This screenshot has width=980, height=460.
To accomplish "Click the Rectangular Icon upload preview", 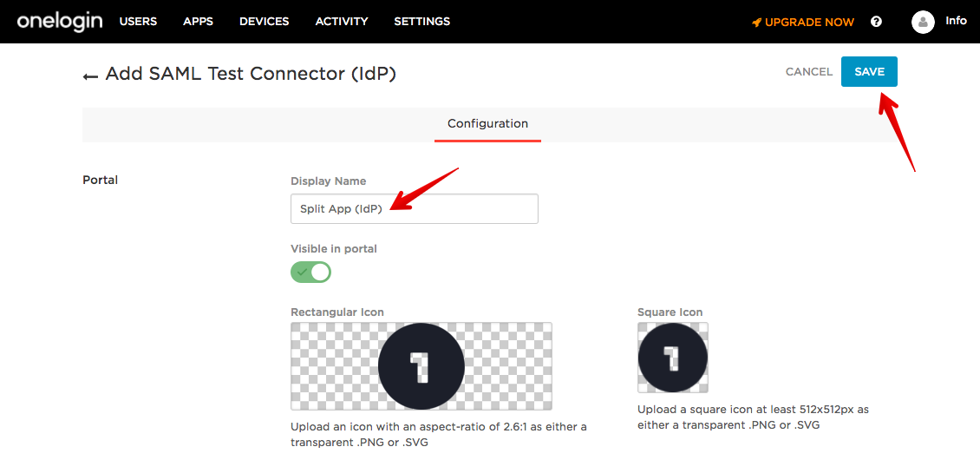I will tap(421, 366).
